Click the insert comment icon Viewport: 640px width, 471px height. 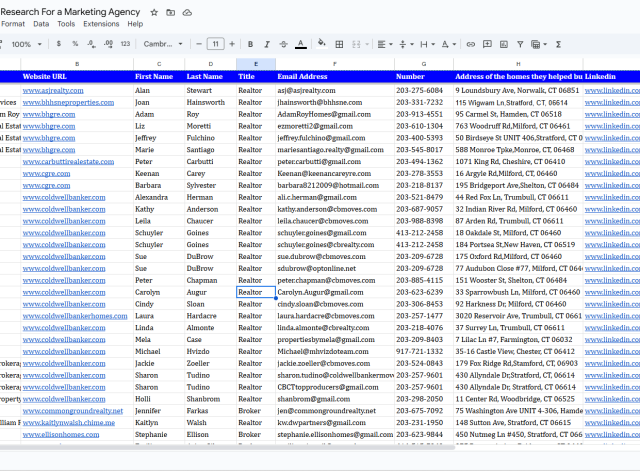click(x=487, y=44)
